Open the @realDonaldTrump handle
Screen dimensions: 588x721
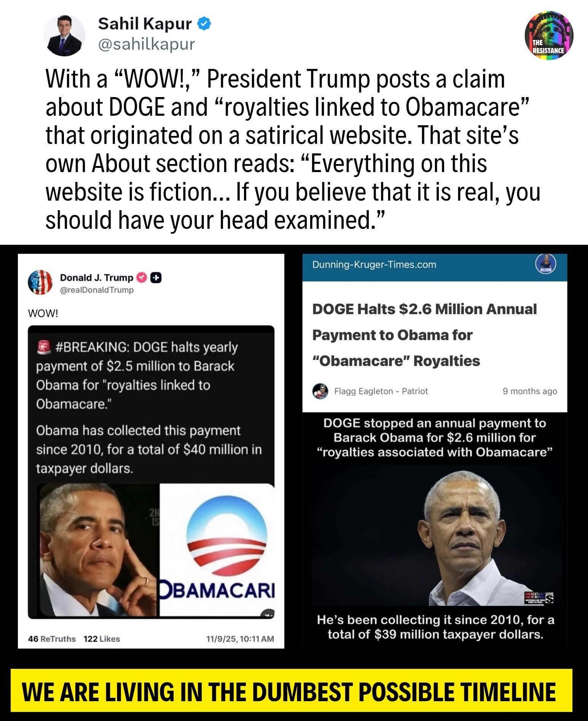97,290
